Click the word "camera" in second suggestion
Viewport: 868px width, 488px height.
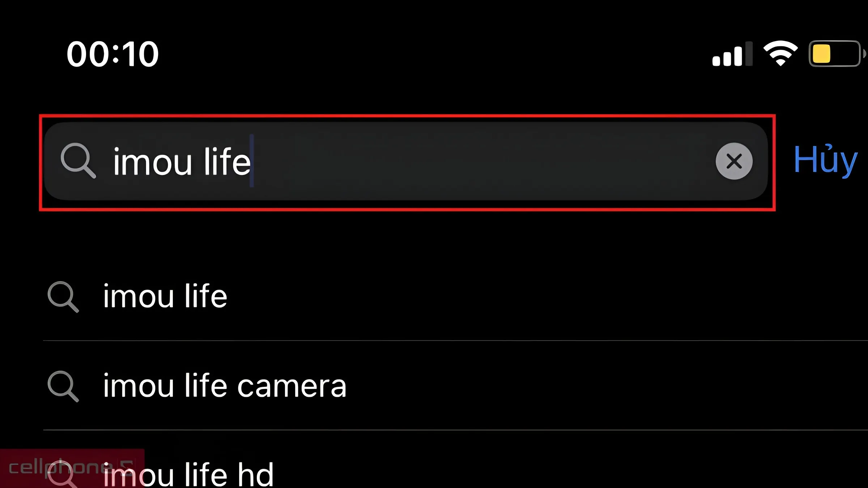tap(292, 386)
